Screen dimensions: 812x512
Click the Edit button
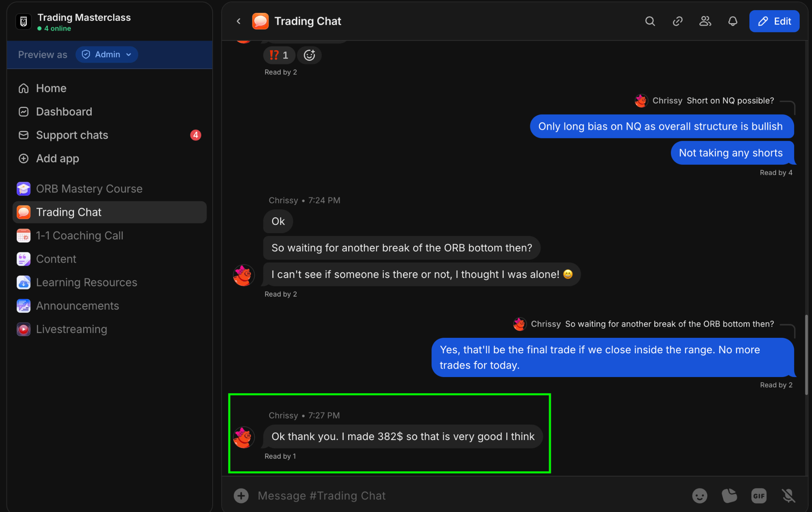(x=774, y=21)
